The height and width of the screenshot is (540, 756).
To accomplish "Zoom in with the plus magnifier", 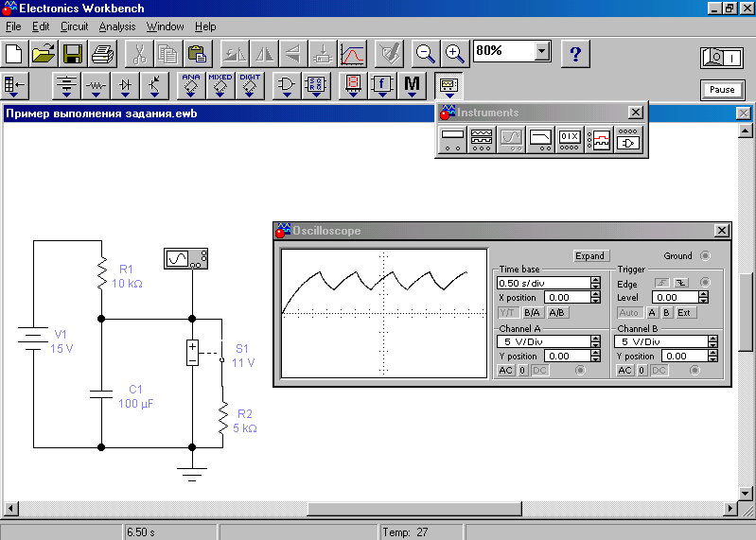I will pos(455,54).
